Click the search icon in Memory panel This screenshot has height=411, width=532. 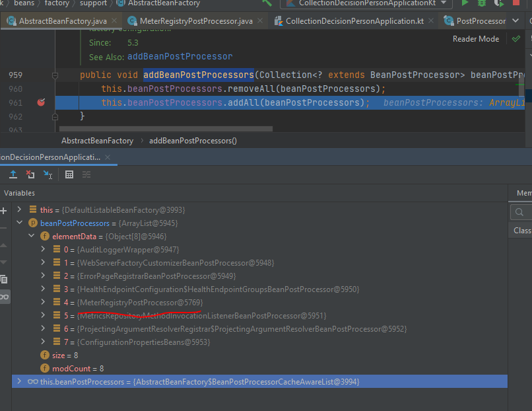point(519,212)
